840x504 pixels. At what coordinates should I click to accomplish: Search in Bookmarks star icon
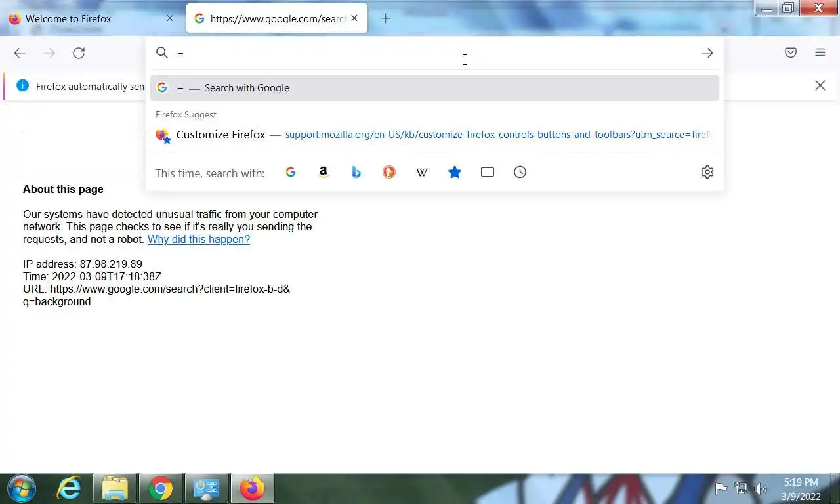455,172
